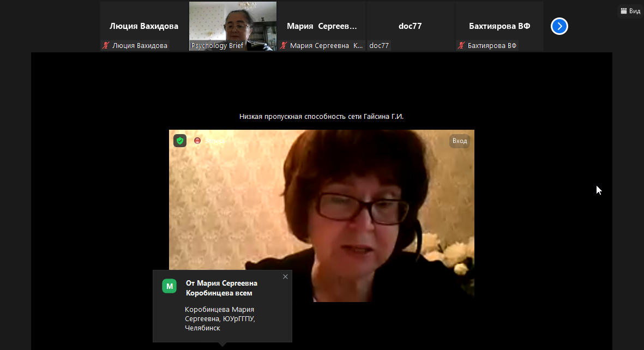
Task: Select the doc77 participant tile
Action: tap(411, 25)
